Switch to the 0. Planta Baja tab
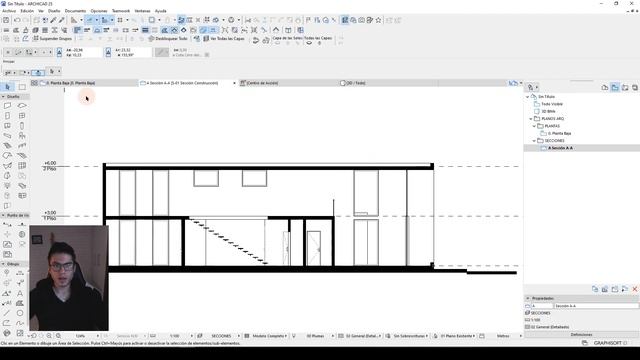The image size is (640, 360). click(x=89, y=83)
